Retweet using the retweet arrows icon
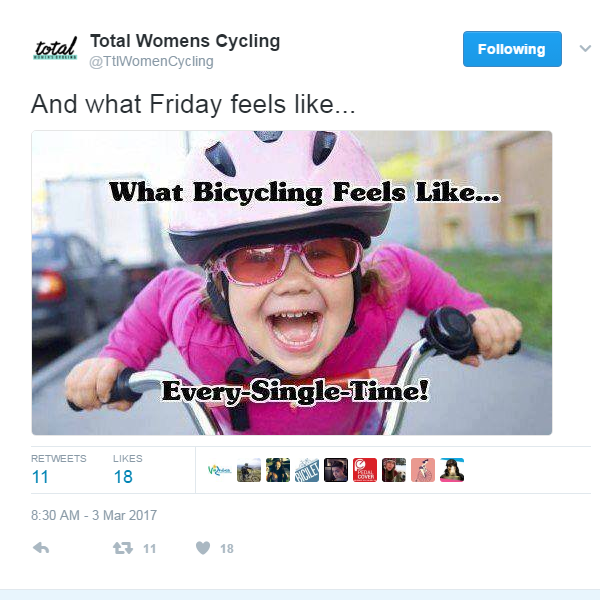The width and height of the screenshot is (600, 600). point(123,548)
